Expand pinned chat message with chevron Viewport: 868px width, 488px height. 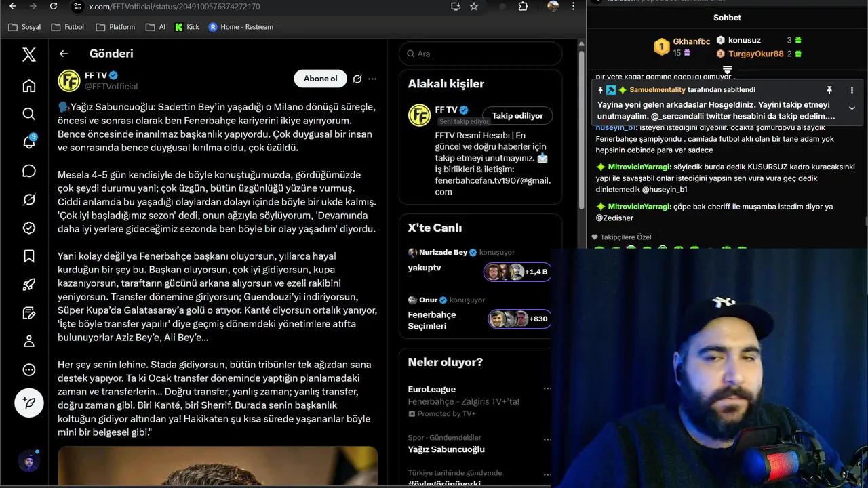point(852,108)
